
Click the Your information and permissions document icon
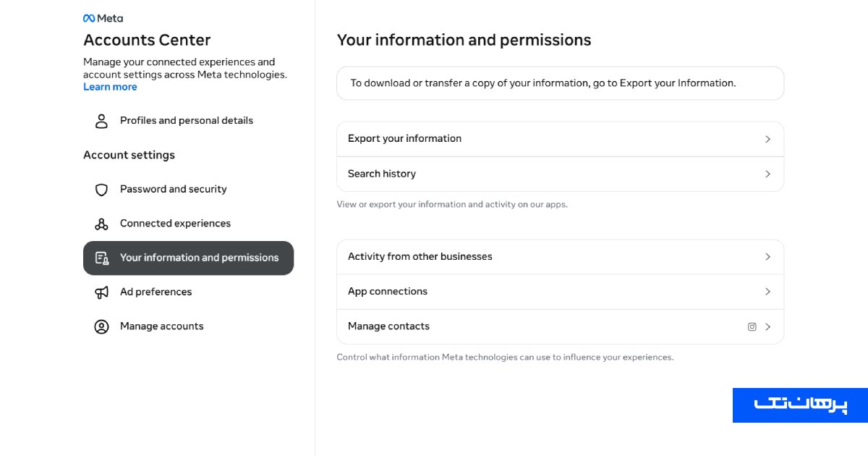[102, 258]
